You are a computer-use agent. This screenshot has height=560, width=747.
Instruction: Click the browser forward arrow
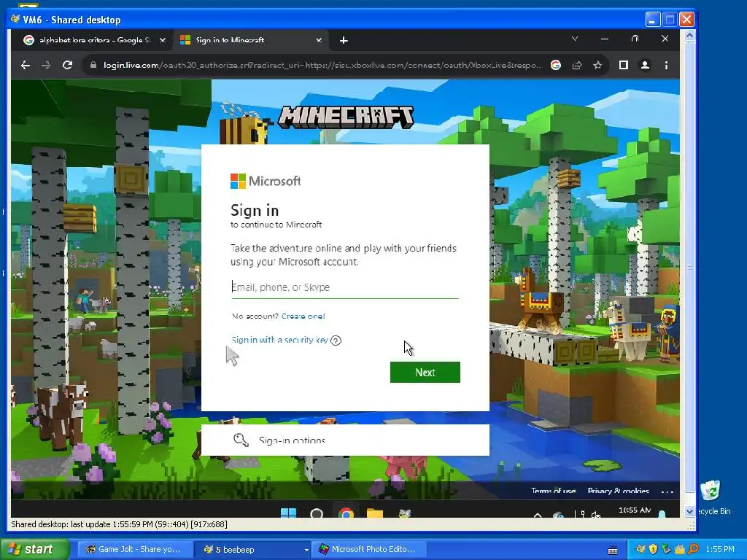point(46,65)
